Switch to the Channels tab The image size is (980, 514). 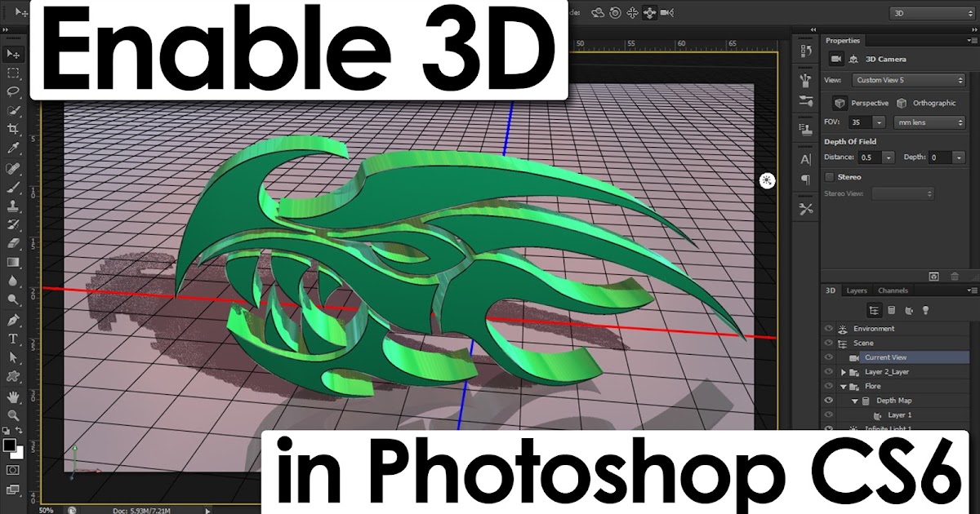coord(893,290)
